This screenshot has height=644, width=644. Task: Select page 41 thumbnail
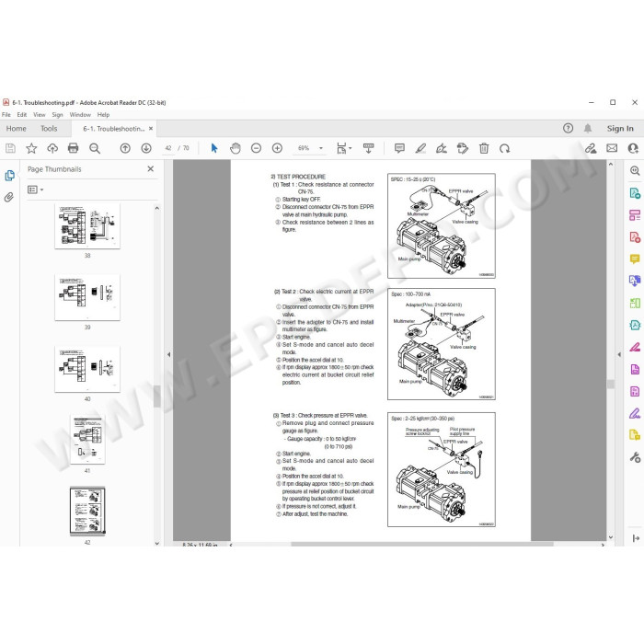pyautogui.click(x=87, y=440)
